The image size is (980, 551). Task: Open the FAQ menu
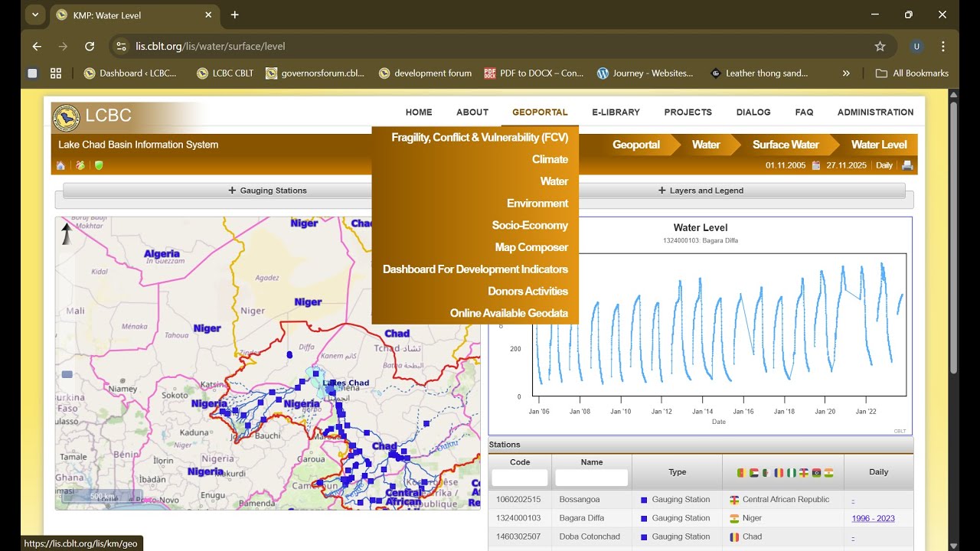pyautogui.click(x=804, y=112)
